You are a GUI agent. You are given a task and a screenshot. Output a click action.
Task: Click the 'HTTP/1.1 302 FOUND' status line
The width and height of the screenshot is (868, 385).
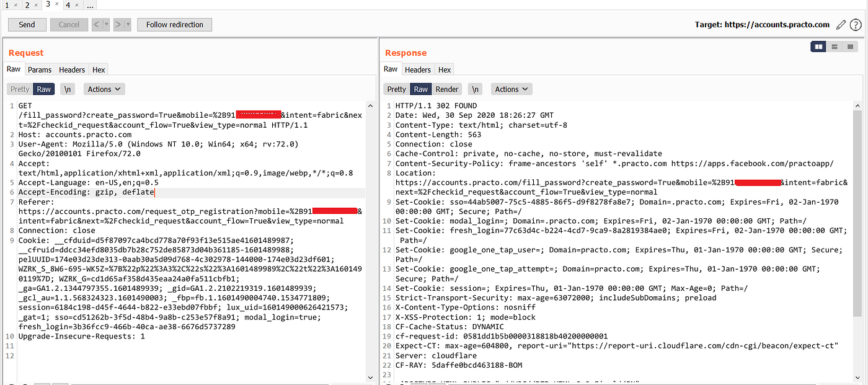coord(436,106)
